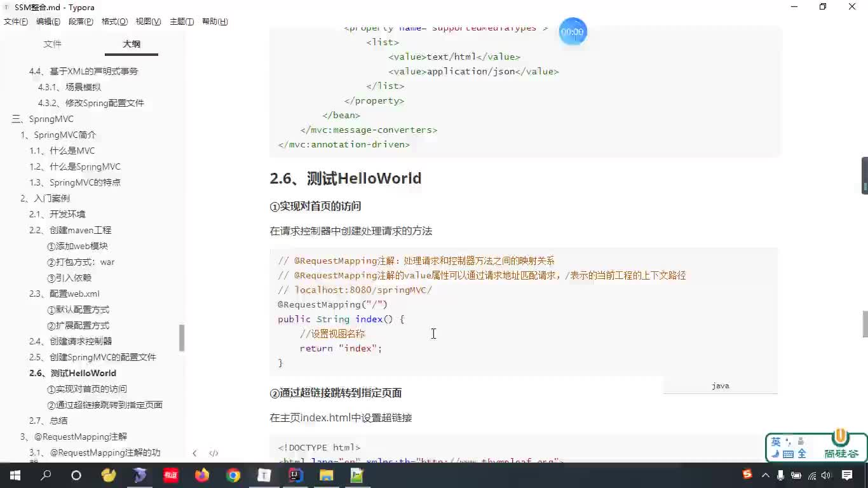868x488 pixels.
Task: Jump to outline item 2、入门案例
Action: 45,198
